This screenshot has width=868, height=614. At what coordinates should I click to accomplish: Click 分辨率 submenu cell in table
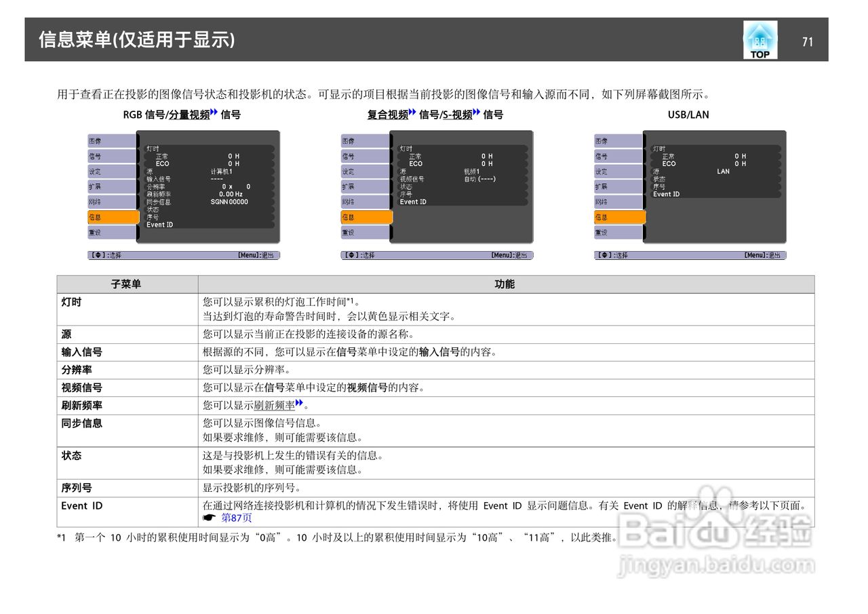127,370
